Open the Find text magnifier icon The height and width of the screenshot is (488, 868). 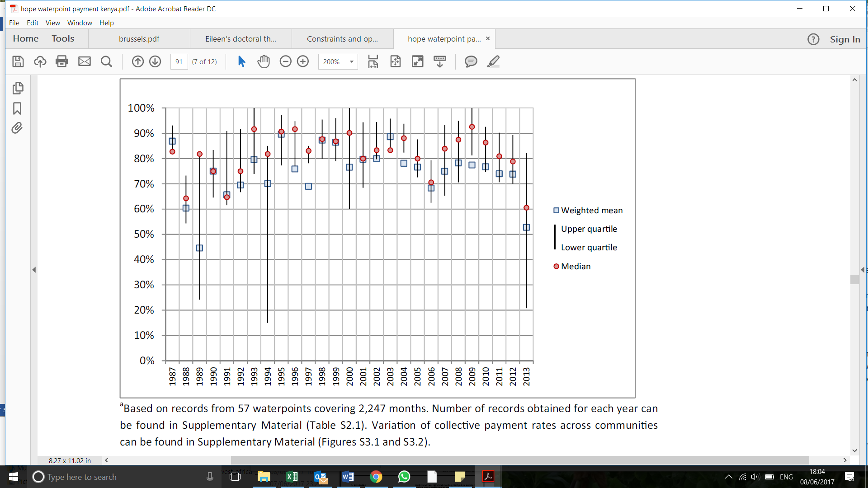(106, 61)
